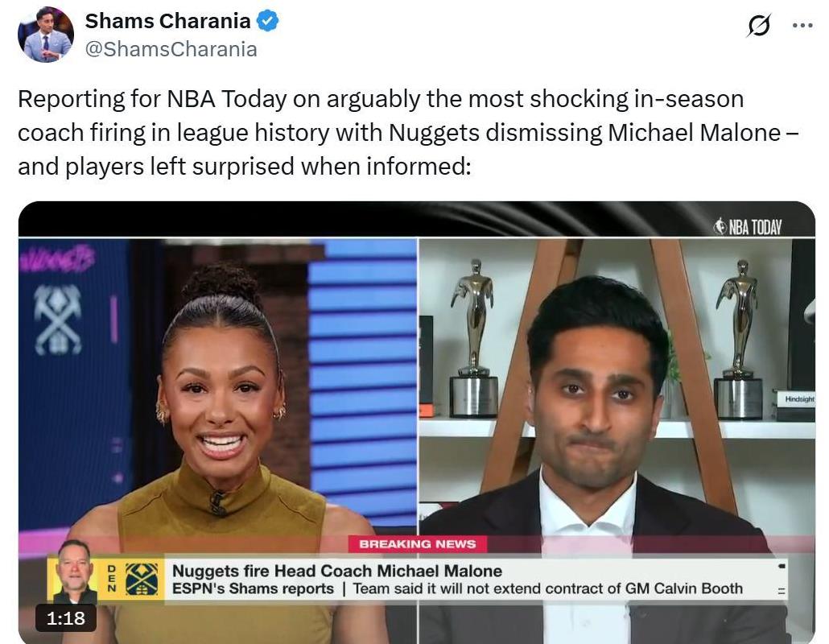Click the BREAKING NEWS red label
The image size is (829, 644).
(x=417, y=543)
